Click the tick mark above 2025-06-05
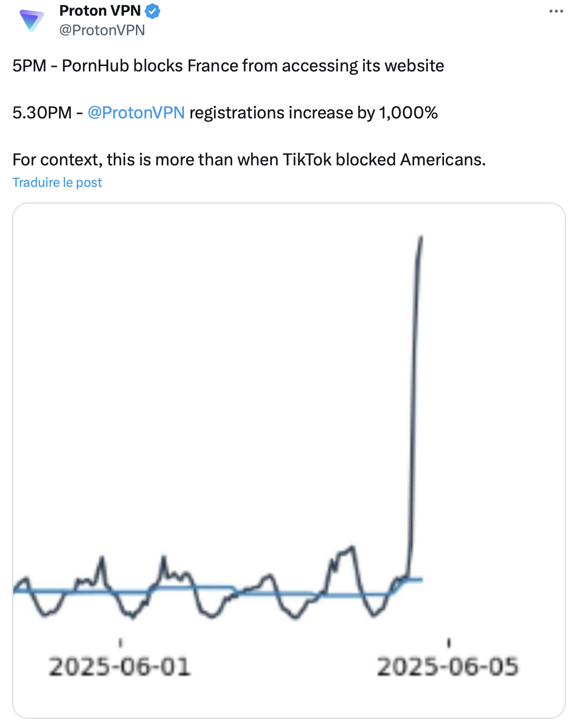 (449, 642)
